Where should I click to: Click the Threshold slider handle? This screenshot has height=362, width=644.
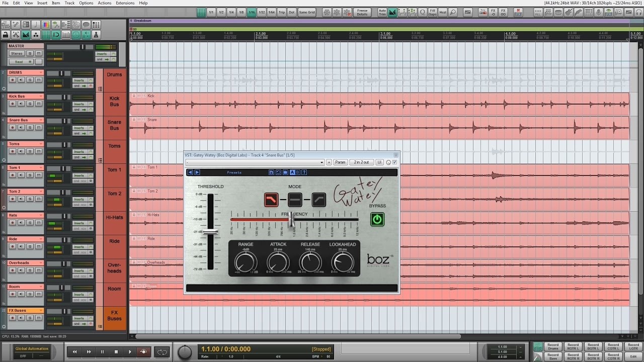coord(210,232)
